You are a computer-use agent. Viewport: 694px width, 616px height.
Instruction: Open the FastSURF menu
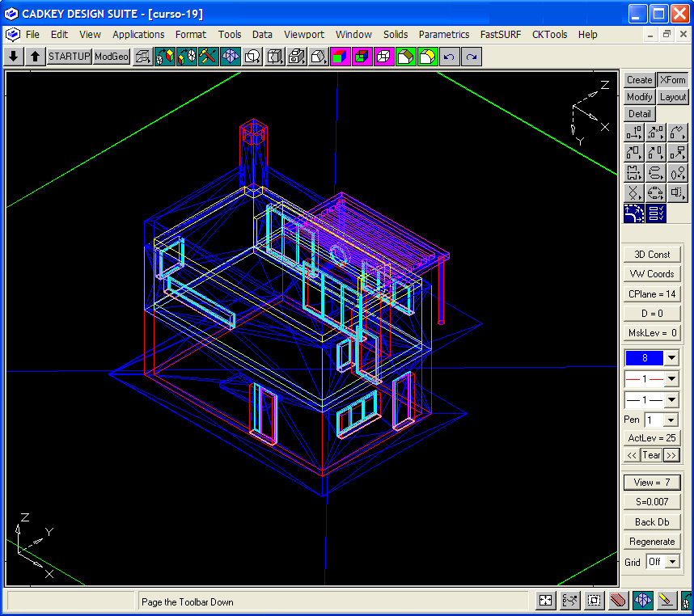coord(500,35)
